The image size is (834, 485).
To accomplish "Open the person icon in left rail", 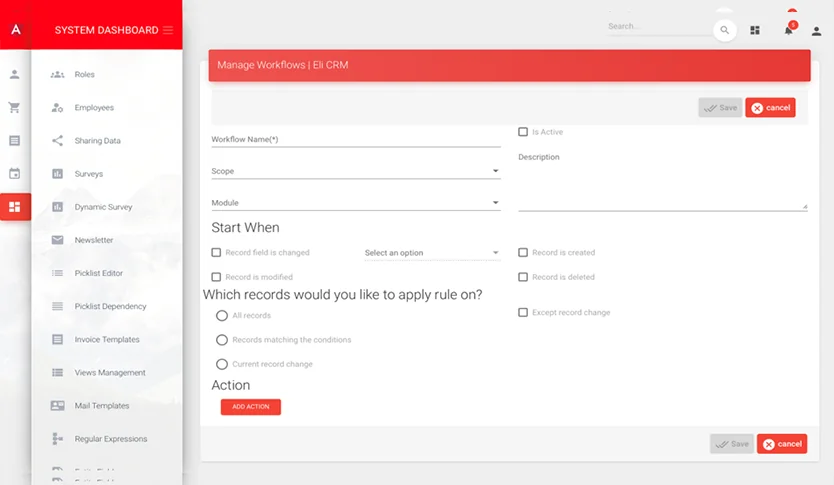I will 15,74.
